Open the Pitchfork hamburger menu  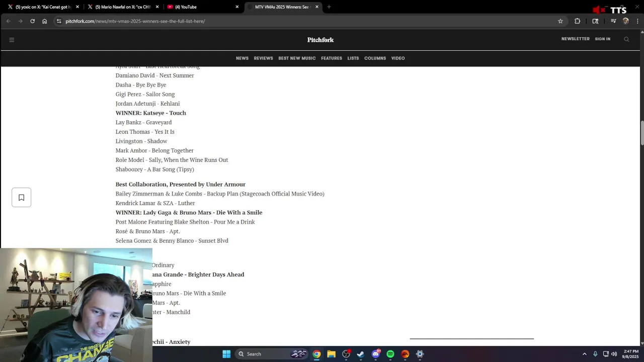tap(12, 40)
